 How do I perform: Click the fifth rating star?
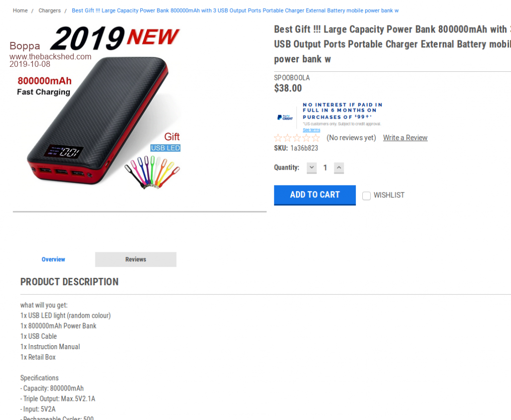[x=316, y=138]
